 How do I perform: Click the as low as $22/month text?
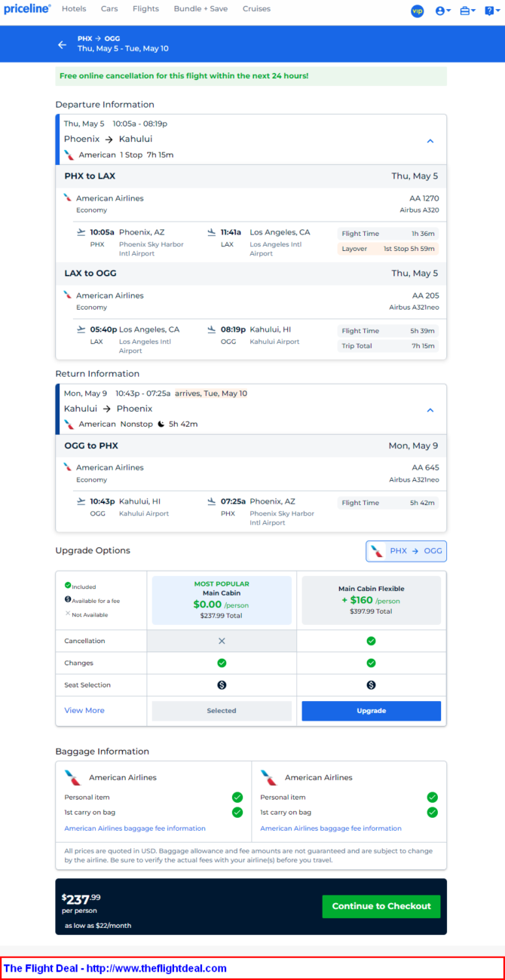point(98,925)
